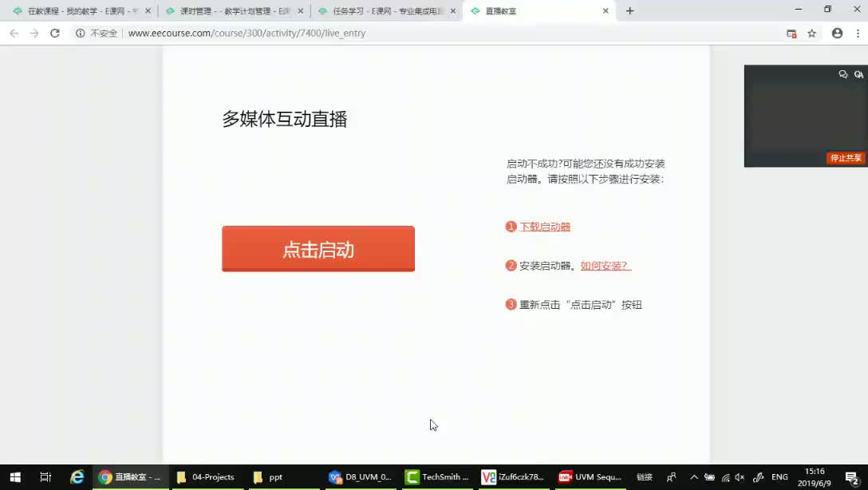Switch to the TechSmith Camtasia taskbar app
Image resolution: width=868 pixels, height=490 pixels.
click(x=436, y=476)
